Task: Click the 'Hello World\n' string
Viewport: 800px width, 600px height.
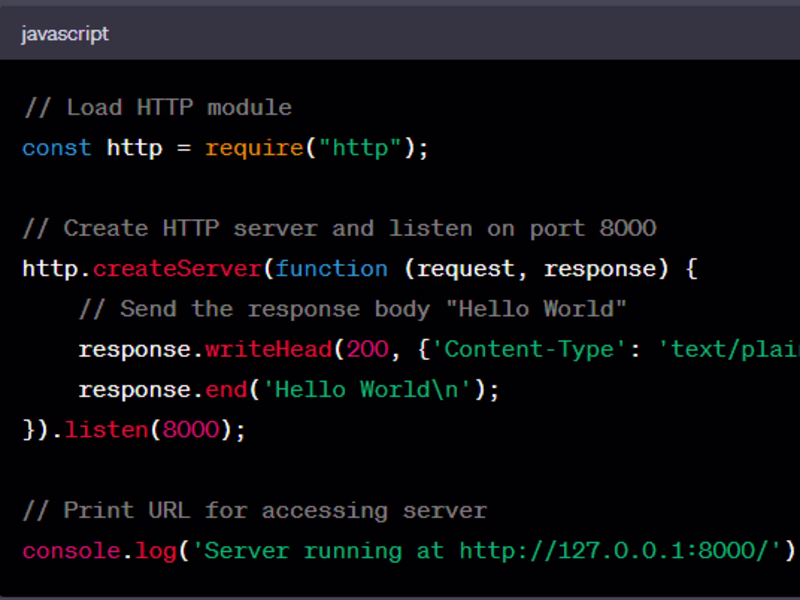Action: point(373,389)
